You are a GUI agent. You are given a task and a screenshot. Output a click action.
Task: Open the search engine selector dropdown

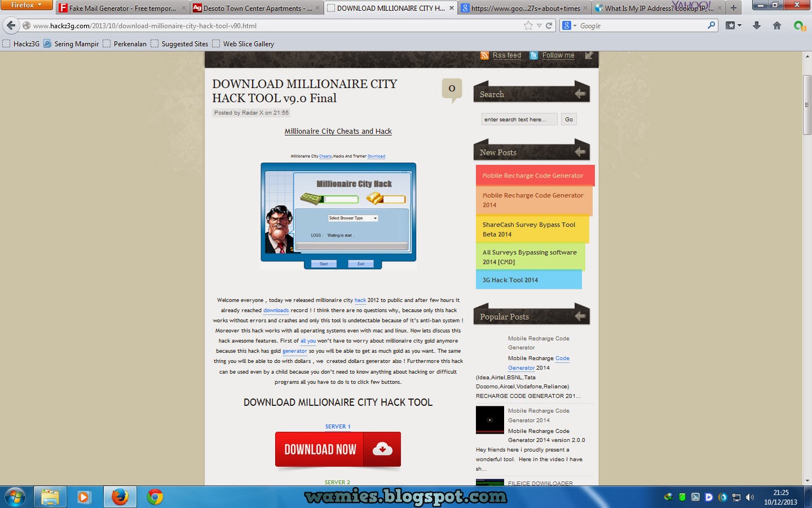coord(569,25)
